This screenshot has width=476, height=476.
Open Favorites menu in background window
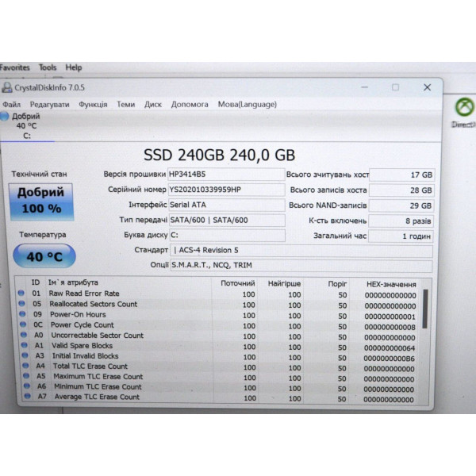pyautogui.click(x=14, y=67)
